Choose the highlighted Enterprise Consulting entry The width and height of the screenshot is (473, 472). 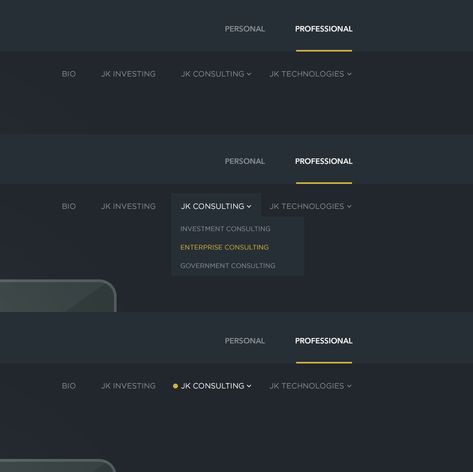point(224,247)
